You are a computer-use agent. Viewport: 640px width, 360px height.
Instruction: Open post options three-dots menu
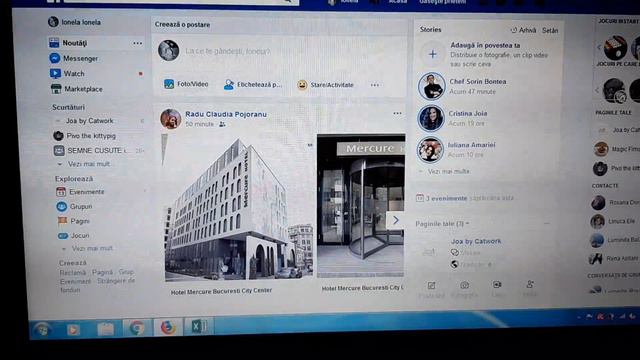point(397,113)
